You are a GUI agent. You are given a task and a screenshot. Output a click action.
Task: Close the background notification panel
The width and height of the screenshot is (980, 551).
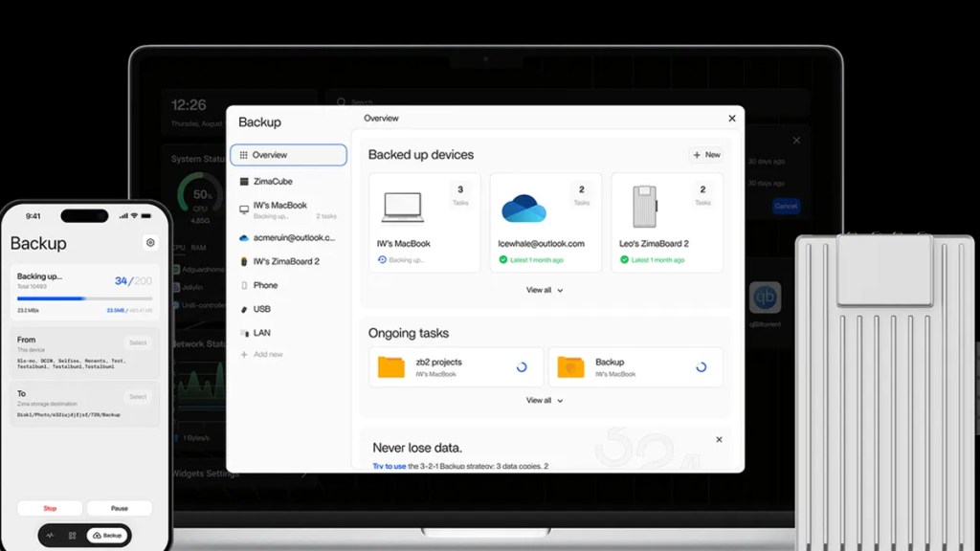[796, 141]
